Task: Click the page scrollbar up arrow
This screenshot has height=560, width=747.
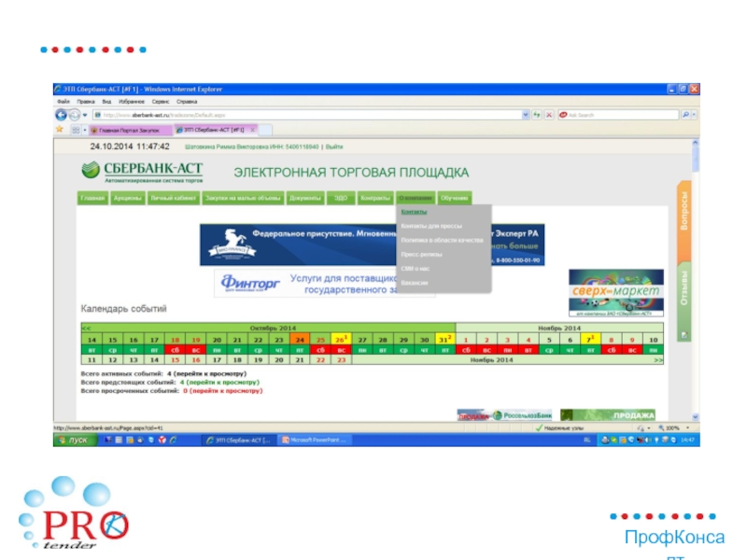Action: point(695,143)
